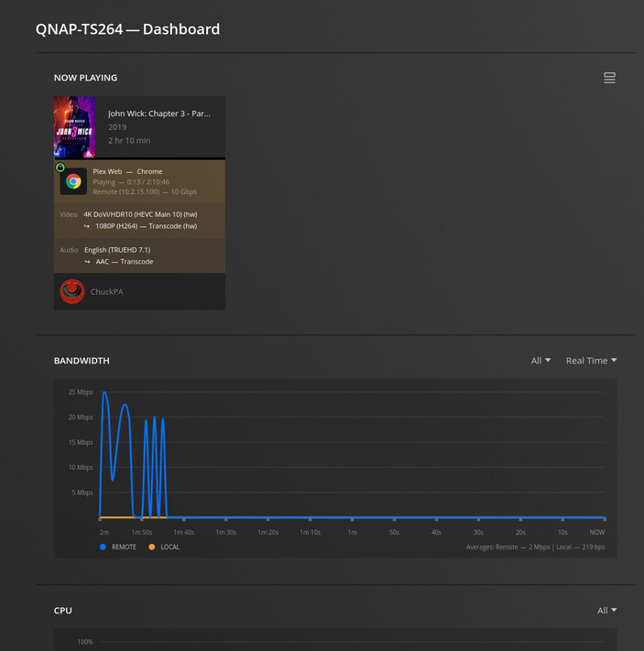Select the 1m marker on bandwidth timeline

(x=352, y=532)
